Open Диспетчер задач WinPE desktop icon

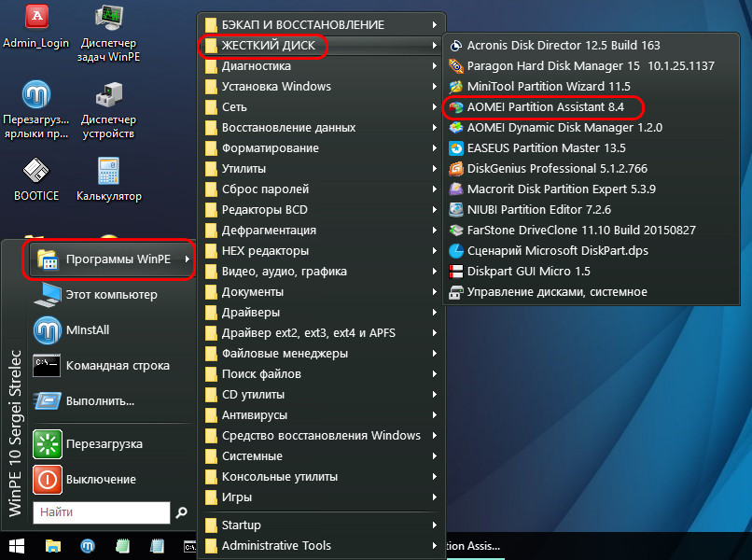tap(109, 34)
